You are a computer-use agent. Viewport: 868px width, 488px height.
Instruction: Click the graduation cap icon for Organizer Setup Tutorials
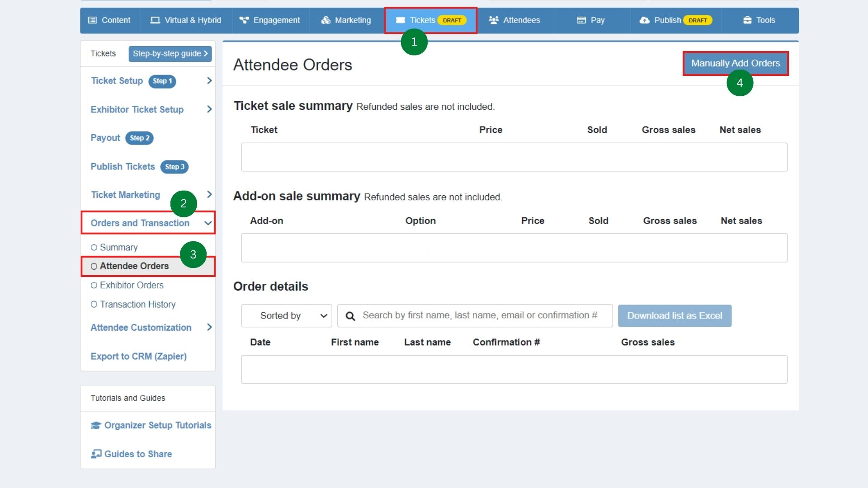click(x=95, y=425)
